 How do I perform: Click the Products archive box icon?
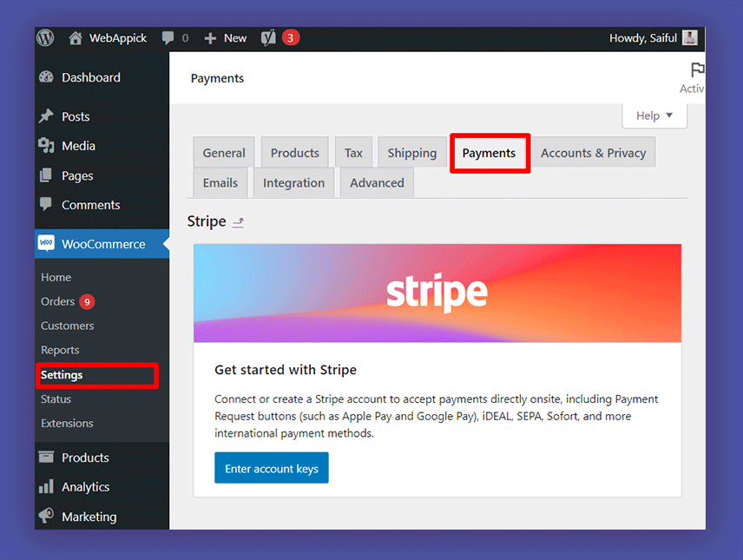[x=46, y=457]
